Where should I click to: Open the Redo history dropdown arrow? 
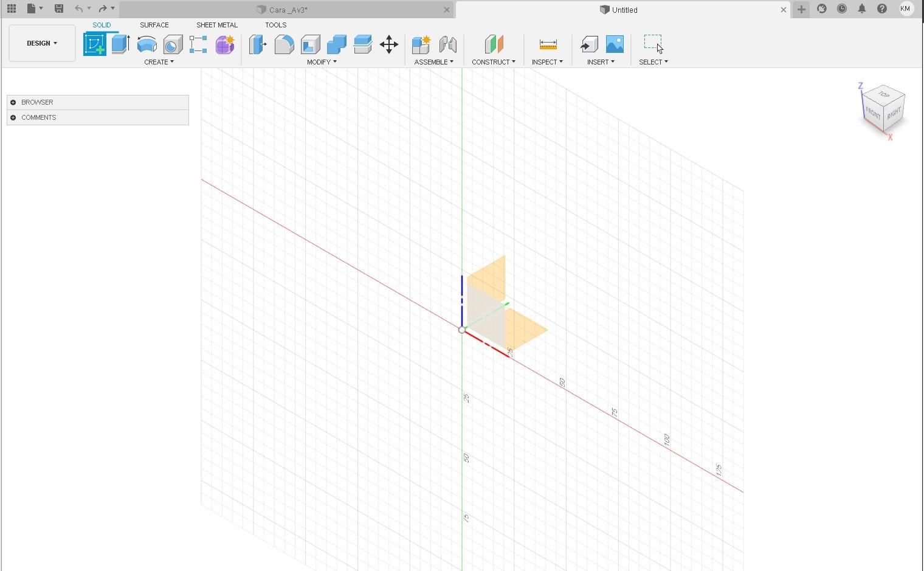113,9
